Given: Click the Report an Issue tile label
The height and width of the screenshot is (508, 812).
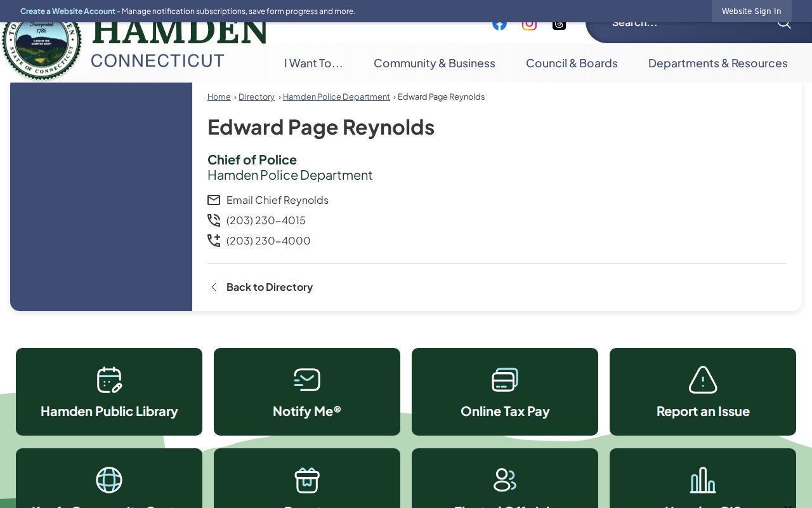Looking at the screenshot, I should 703,411.
